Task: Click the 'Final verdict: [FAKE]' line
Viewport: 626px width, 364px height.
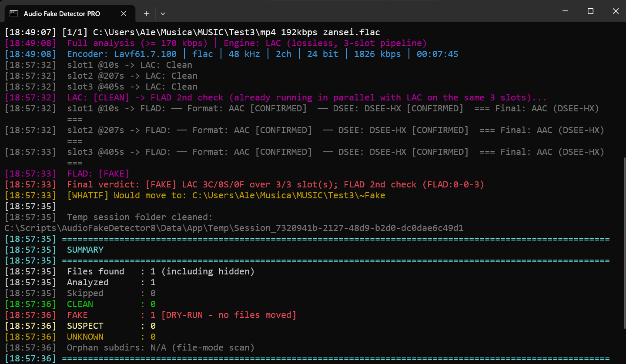Action: 244,184
